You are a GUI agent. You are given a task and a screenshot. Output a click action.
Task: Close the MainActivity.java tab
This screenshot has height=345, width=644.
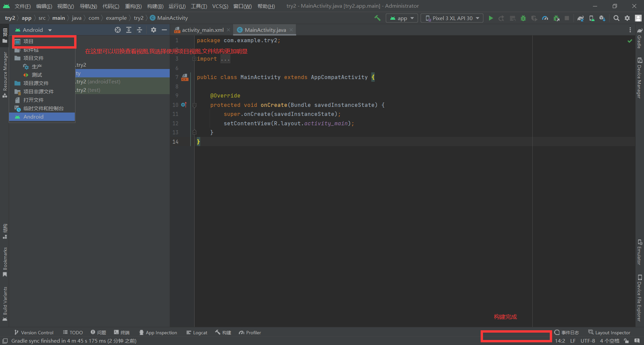291,30
